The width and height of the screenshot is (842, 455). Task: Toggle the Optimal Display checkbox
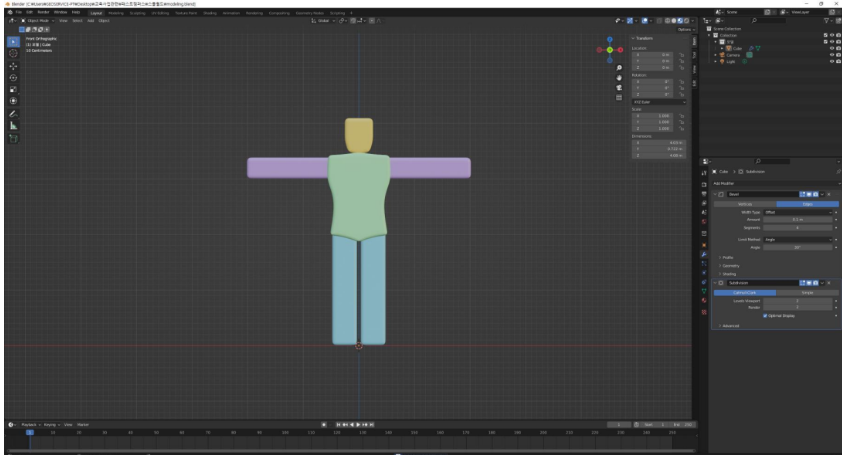click(x=766, y=315)
